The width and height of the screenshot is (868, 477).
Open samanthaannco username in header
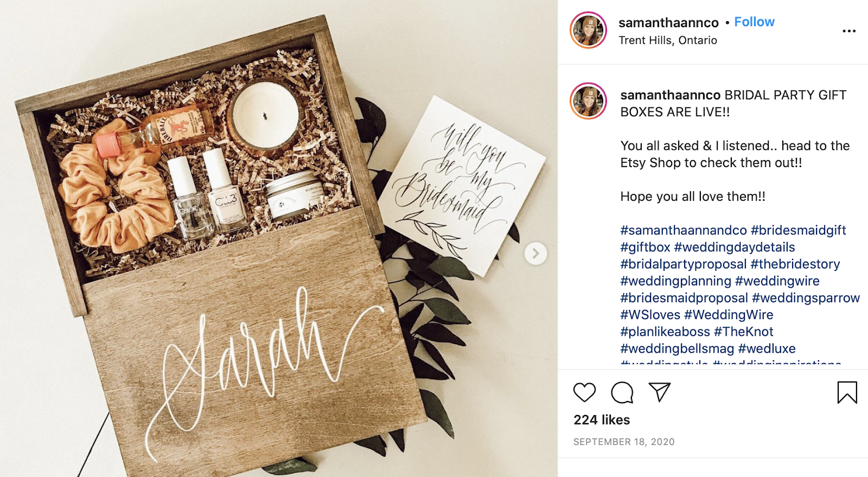pyautogui.click(x=668, y=23)
